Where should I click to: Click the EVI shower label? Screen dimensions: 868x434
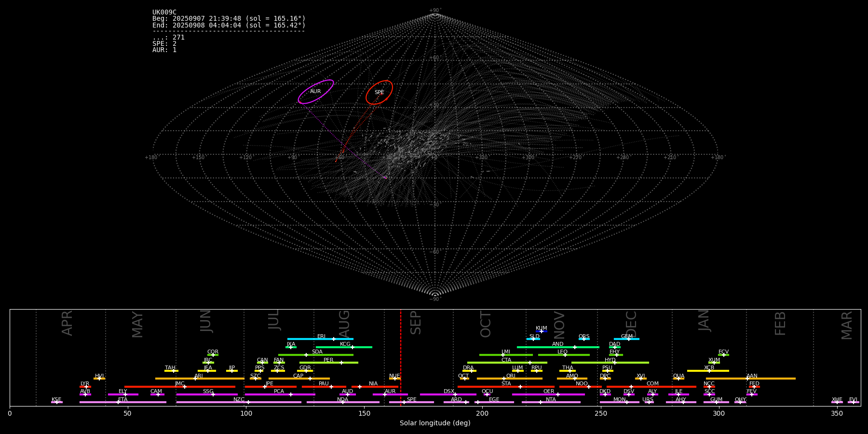click(853, 400)
